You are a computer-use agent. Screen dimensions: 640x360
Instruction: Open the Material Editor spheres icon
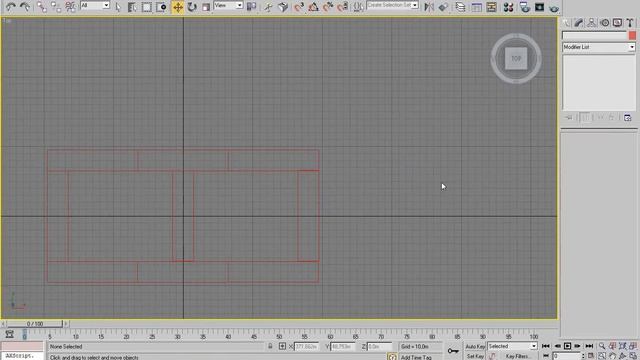tap(508, 7)
